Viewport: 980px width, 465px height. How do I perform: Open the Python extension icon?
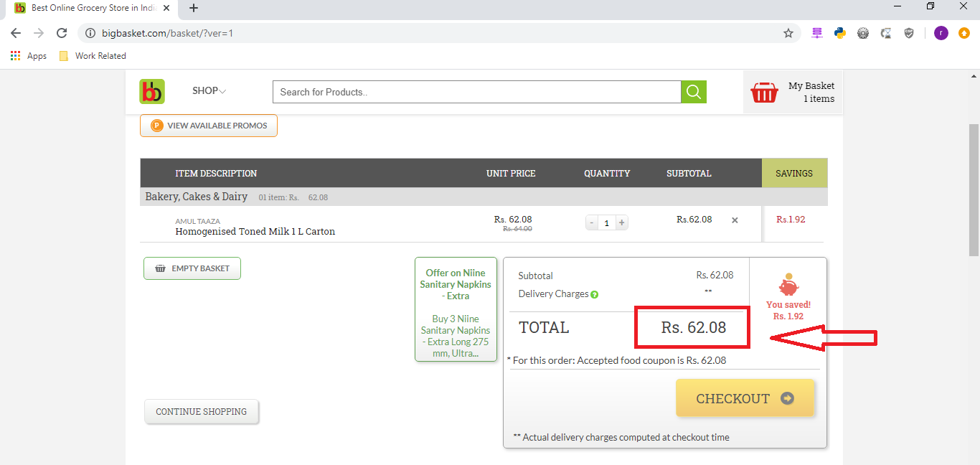coord(840,33)
